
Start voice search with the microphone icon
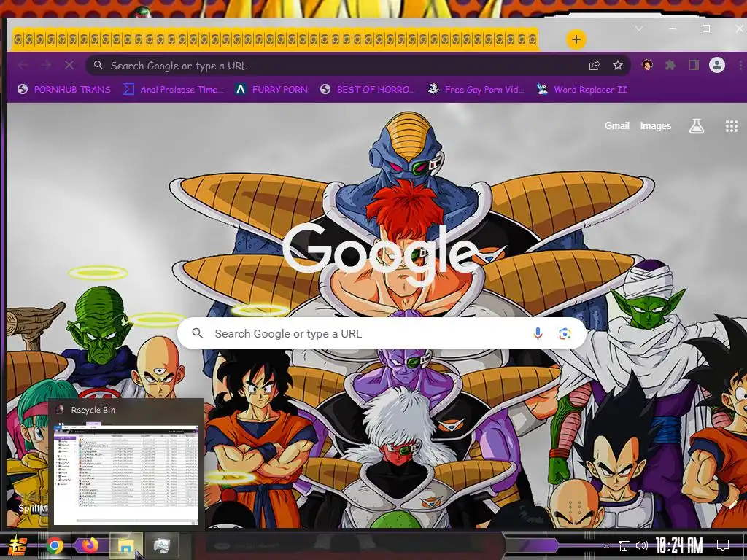click(538, 333)
